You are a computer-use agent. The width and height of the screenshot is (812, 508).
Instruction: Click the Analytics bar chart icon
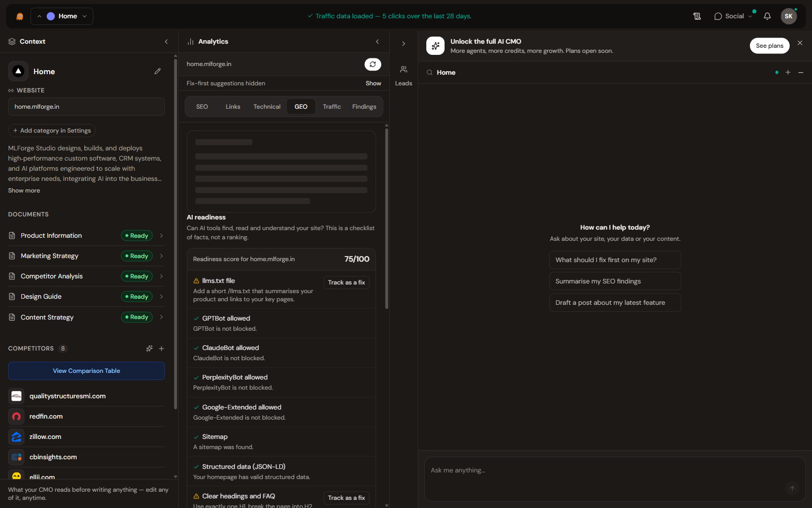coord(191,42)
